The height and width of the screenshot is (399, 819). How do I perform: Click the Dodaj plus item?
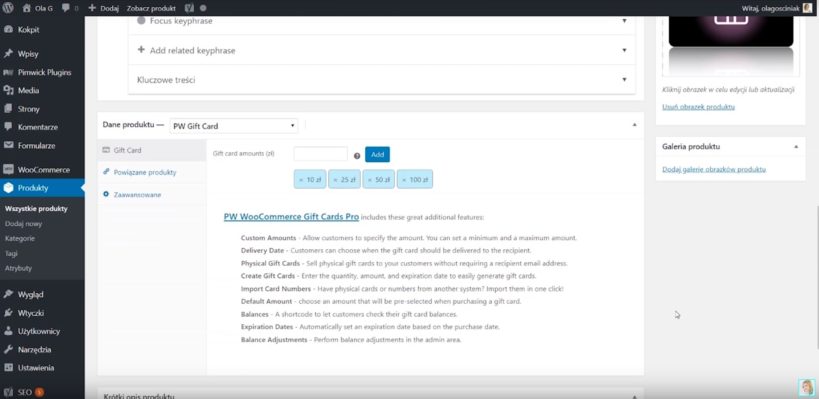[x=103, y=8]
